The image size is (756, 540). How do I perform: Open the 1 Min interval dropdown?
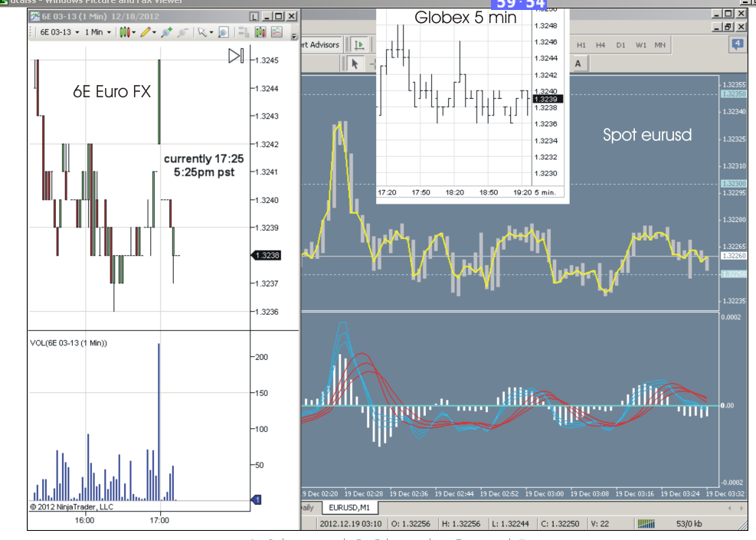coord(98,32)
